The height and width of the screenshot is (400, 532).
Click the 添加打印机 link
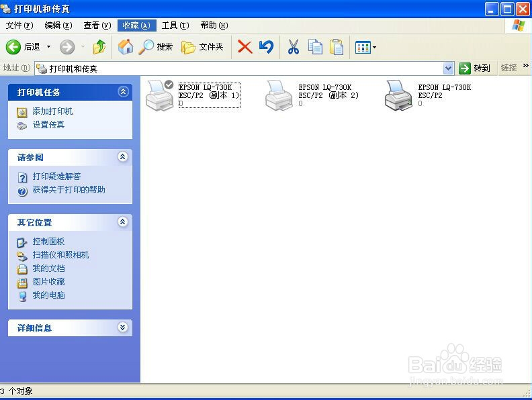pyautogui.click(x=52, y=111)
